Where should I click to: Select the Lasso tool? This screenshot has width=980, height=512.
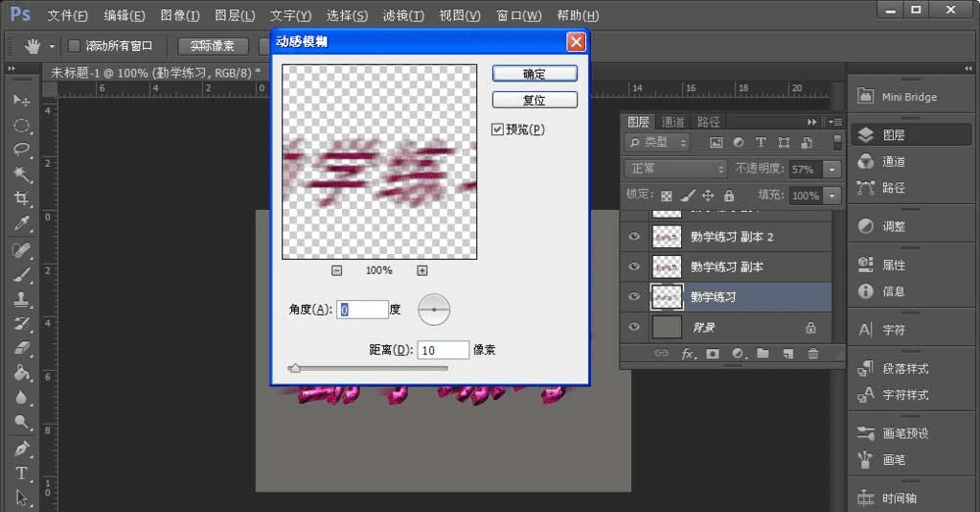tap(22, 150)
